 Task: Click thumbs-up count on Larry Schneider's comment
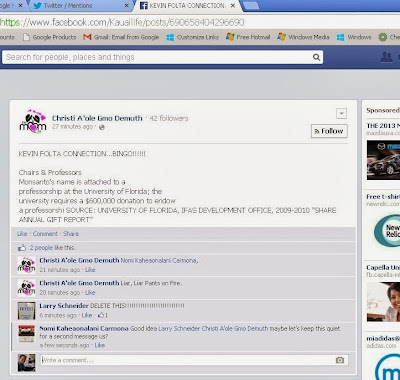tap(103, 315)
